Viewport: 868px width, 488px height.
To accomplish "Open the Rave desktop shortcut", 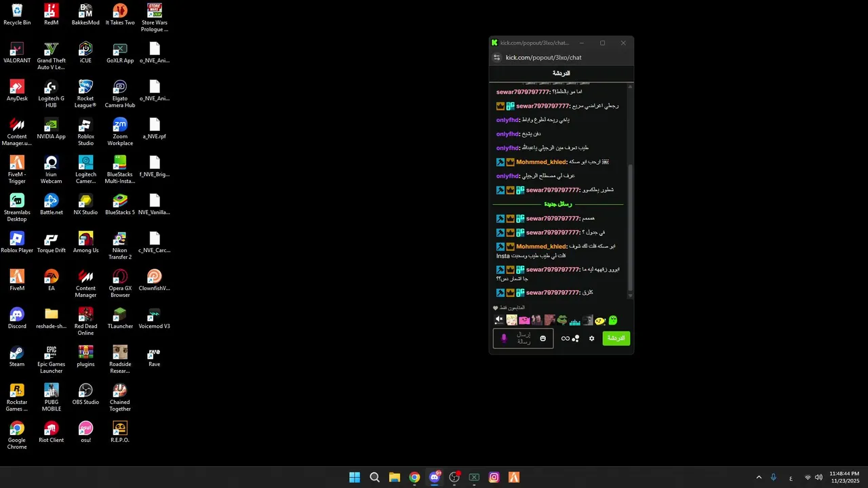I will tap(155, 357).
